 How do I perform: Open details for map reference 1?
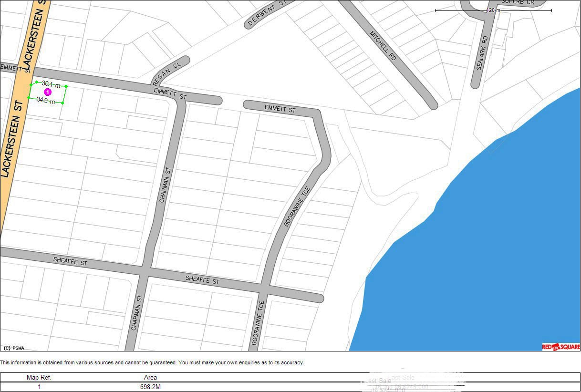(x=40, y=386)
